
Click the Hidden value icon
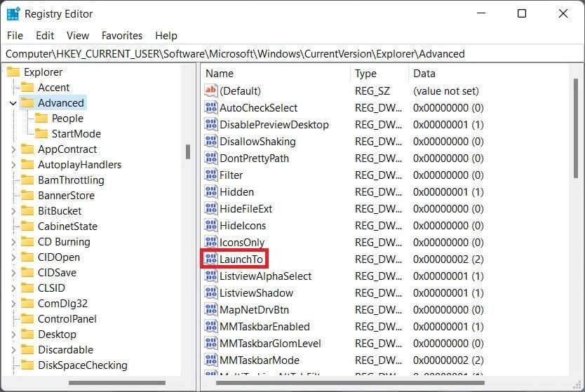(x=211, y=191)
